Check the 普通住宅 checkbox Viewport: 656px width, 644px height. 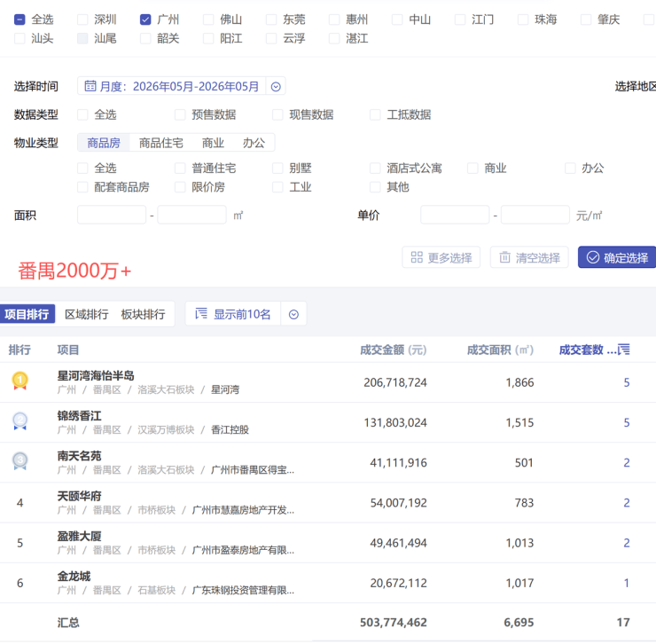[180, 169]
